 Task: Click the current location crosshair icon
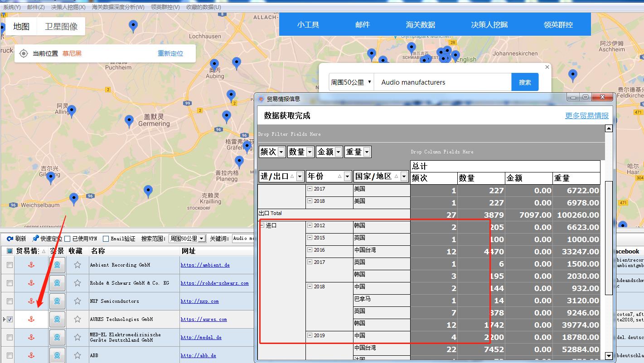coord(24,53)
